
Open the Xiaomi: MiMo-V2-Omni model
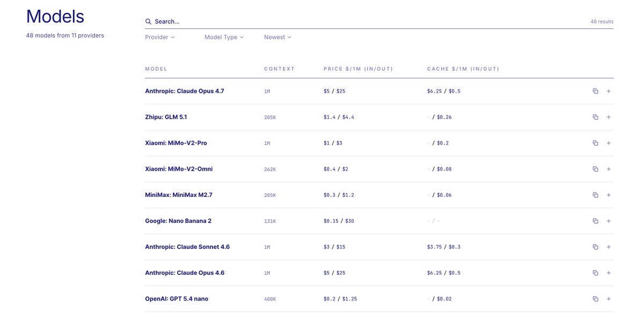(x=179, y=169)
